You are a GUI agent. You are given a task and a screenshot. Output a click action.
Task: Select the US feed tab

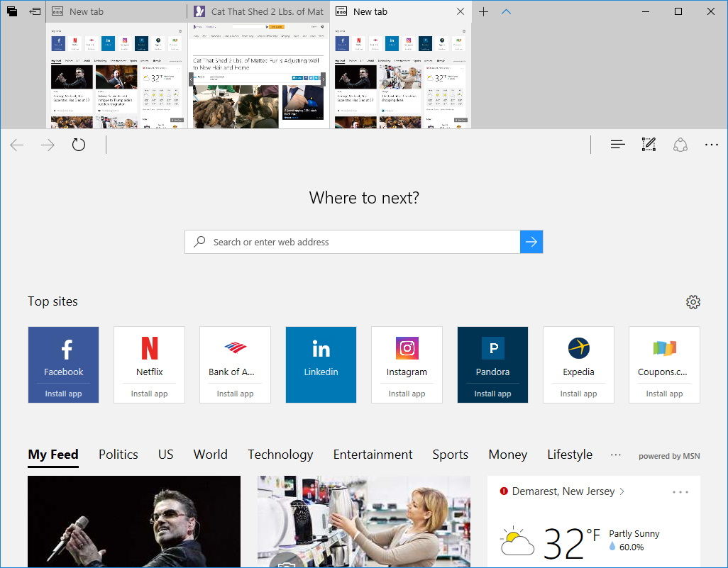coord(166,455)
